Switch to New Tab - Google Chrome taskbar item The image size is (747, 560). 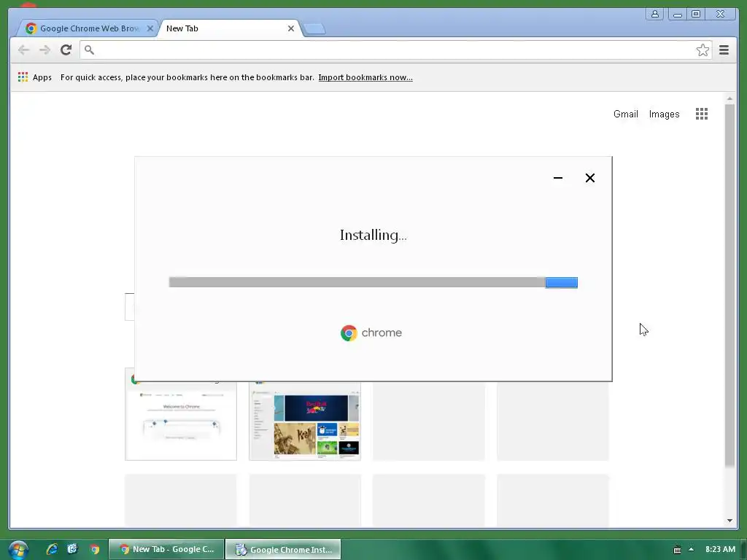pyautogui.click(x=166, y=549)
